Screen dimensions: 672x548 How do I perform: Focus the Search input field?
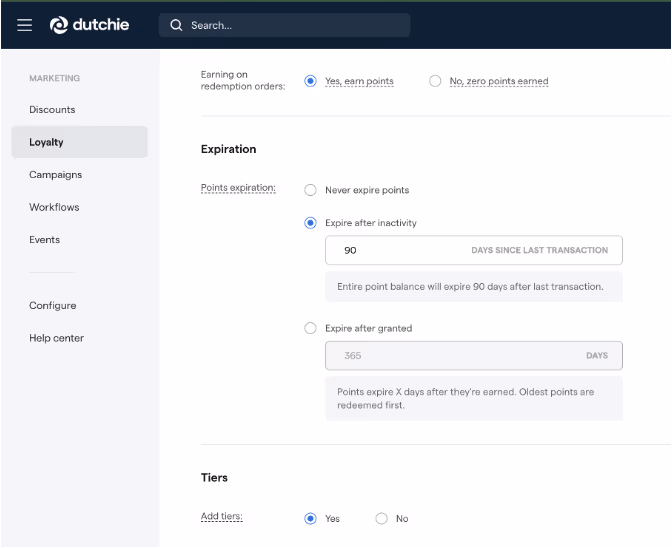click(285, 25)
